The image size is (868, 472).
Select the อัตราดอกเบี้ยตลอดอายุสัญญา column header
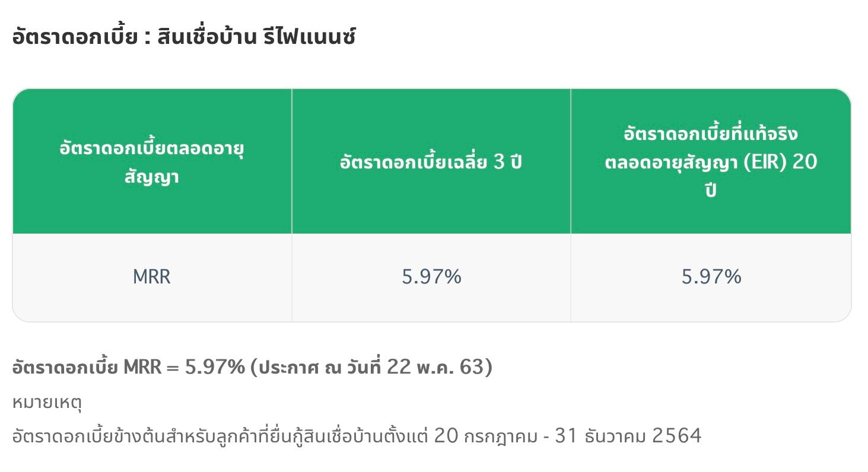tap(152, 162)
